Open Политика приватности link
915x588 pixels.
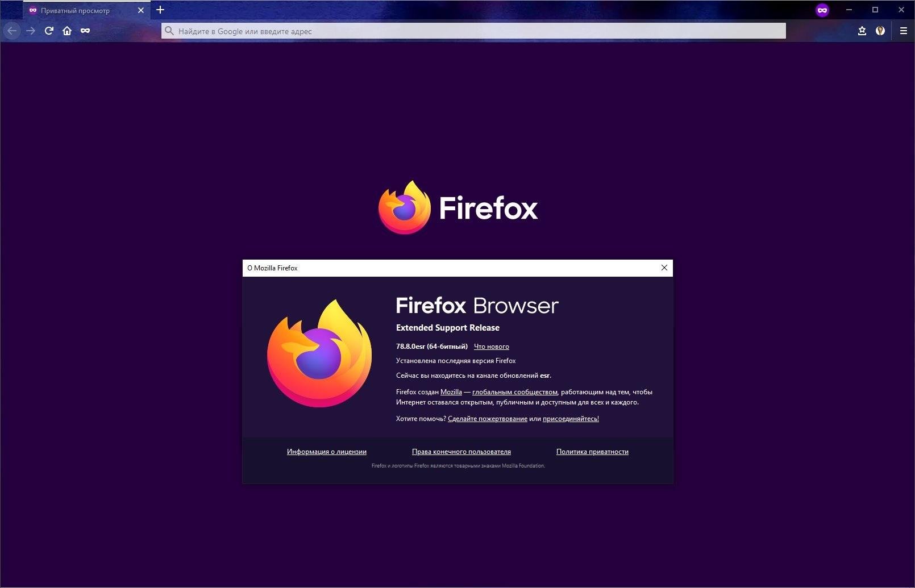pyautogui.click(x=592, y=452)
